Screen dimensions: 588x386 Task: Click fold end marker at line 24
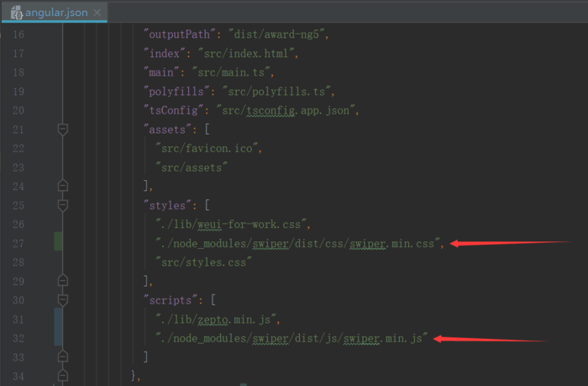click(x=63, y=186)
